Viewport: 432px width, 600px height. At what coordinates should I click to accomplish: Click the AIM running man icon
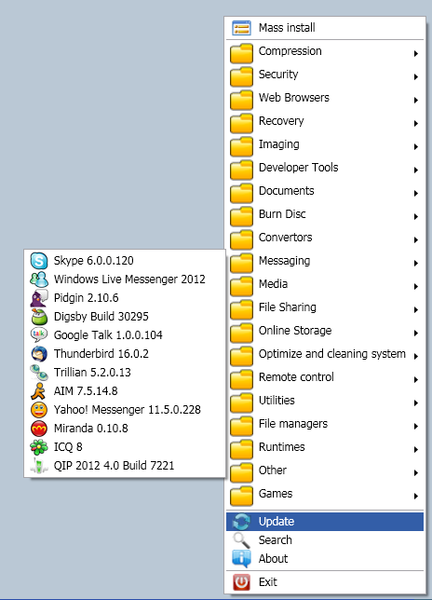click(x=39, y=391)
